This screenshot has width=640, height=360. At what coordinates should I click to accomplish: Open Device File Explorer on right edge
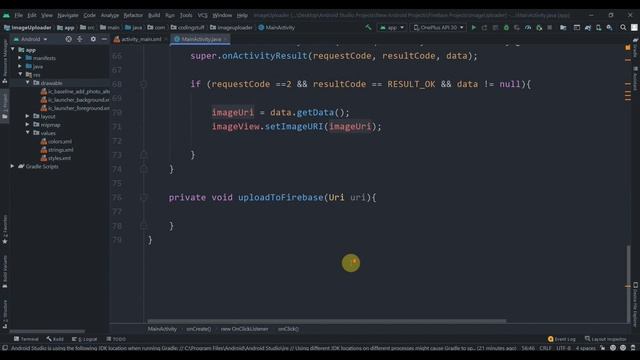636,304
